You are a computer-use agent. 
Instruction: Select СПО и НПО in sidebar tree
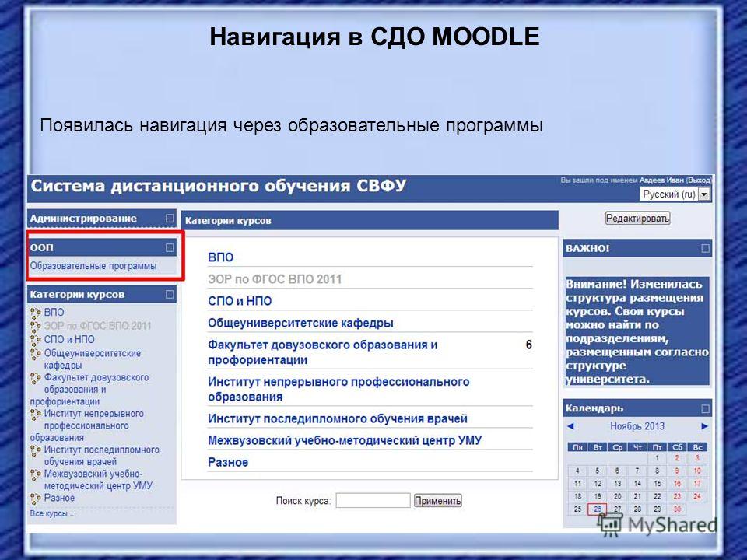[x=69, y=340]
